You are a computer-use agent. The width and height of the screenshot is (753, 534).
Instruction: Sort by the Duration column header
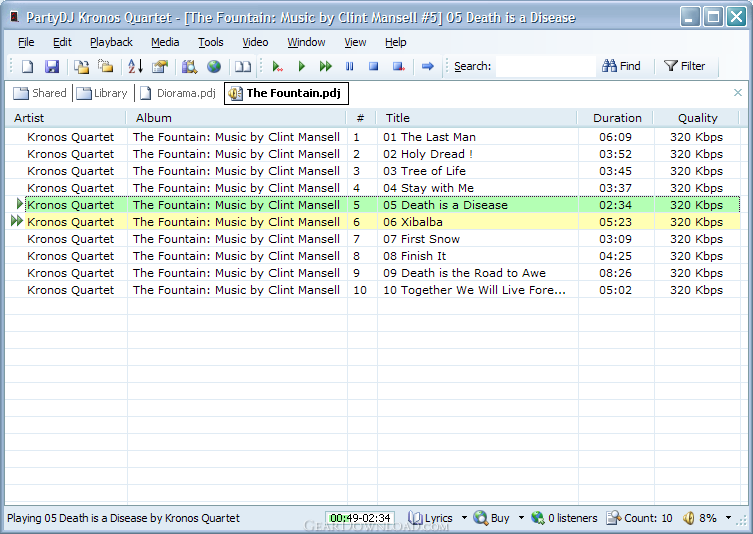click(616, 118)
